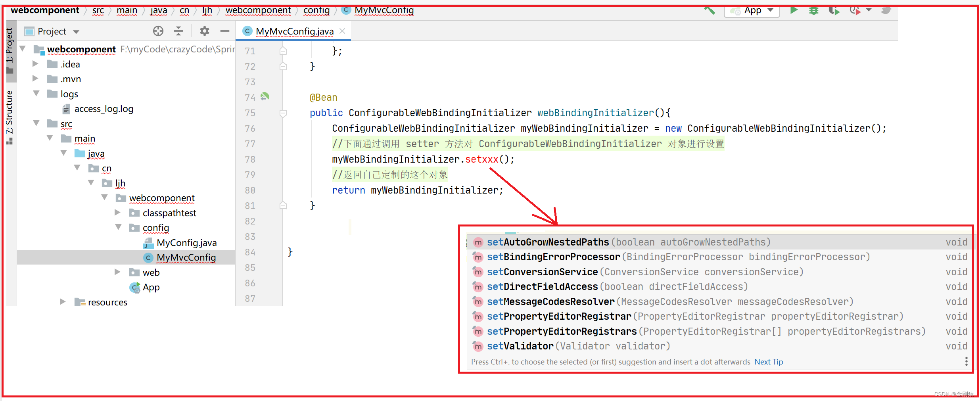The height and width of the screenshot is (401, 980).
Task: Expand the classpathtest package
Action: 117,213
